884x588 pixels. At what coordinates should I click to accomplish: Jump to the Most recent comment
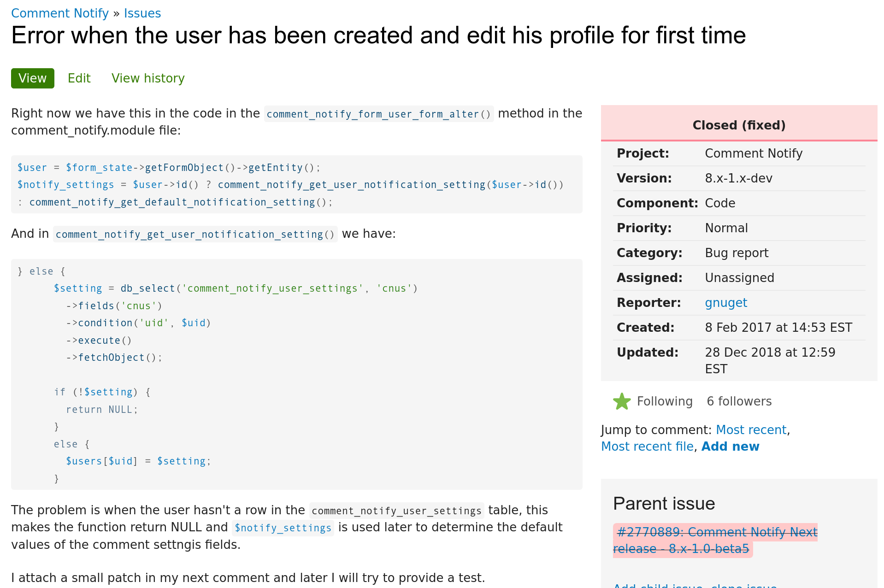pyautogui.click(x=751, y=430)
